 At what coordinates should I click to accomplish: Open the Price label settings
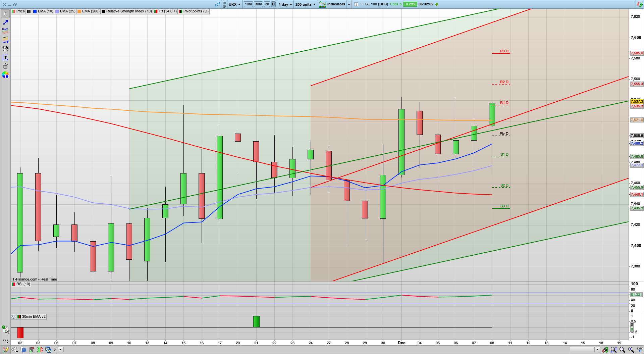point(18,11)
